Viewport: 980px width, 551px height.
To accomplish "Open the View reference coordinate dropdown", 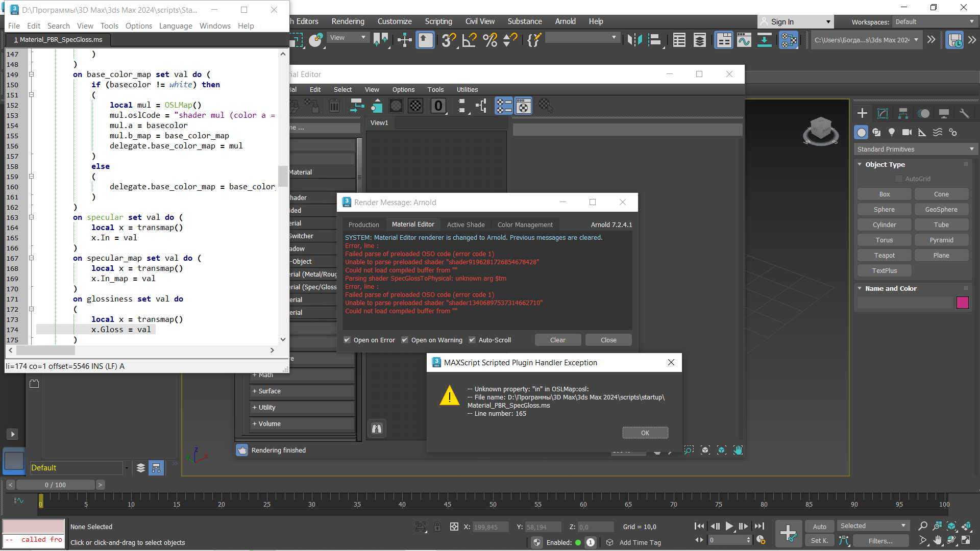I will (x=348, y=37).
